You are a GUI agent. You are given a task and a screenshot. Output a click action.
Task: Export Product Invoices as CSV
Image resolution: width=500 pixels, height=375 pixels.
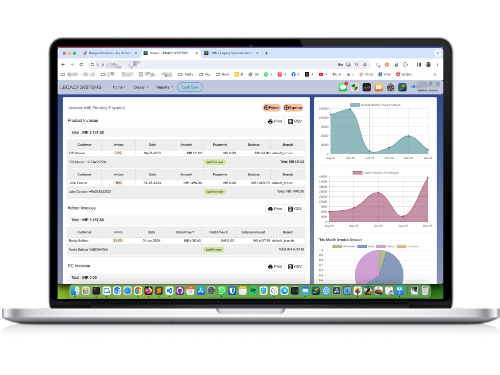pos(295,121)
